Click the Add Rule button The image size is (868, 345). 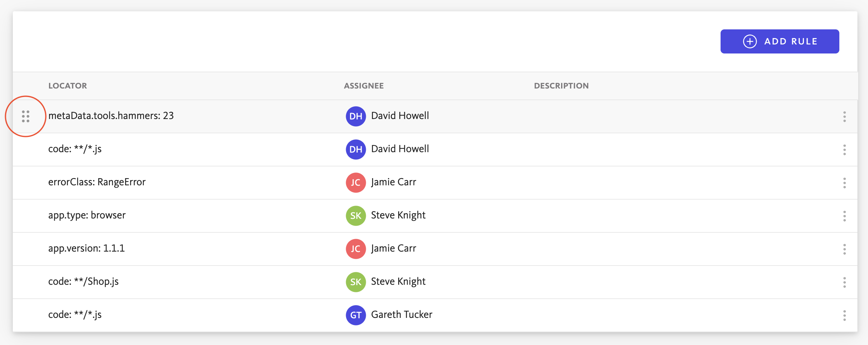click(780, 41)
